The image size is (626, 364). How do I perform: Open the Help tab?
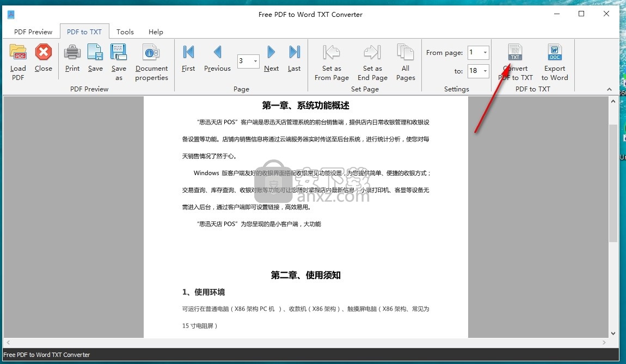tap(156, 32)
